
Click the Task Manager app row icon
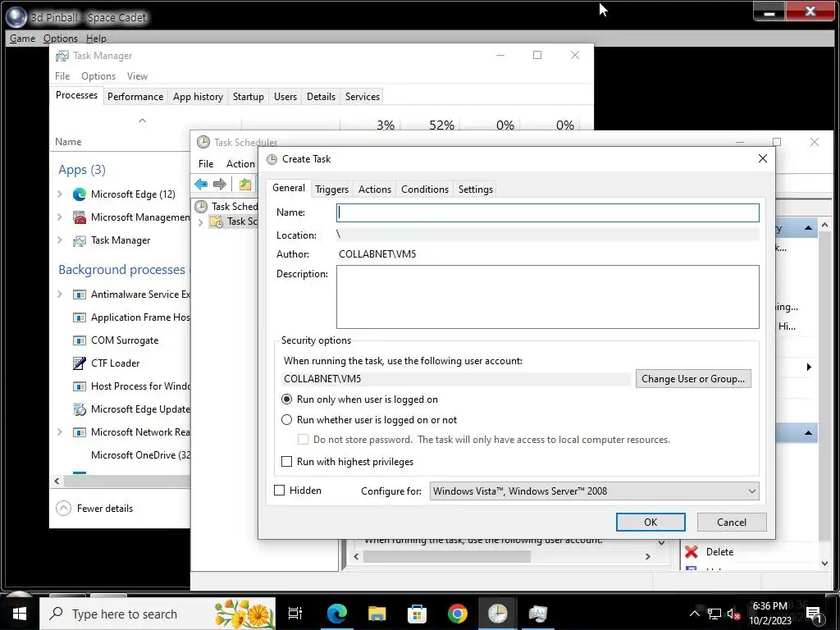click(x=80, y=240)
